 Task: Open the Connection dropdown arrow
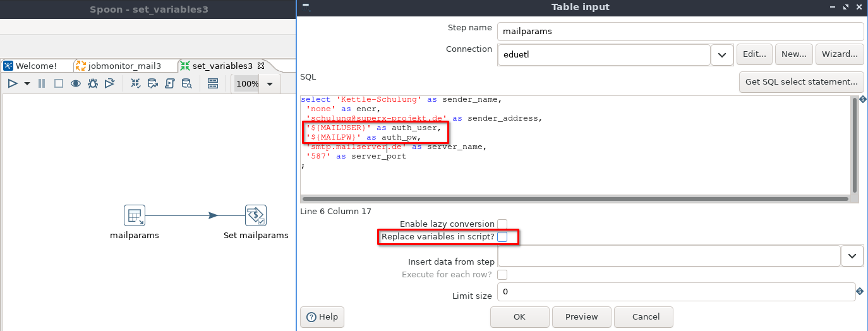point(721,55)
